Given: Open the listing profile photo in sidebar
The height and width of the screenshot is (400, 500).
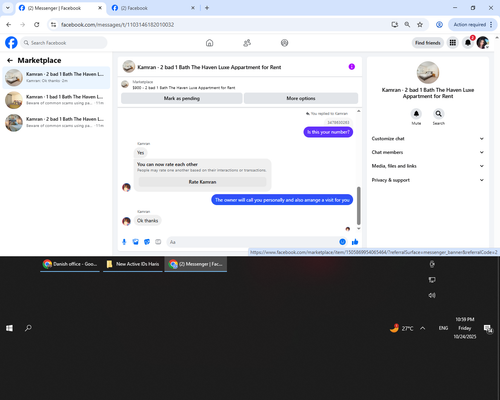Looking at the screenshot, I should 428,72.
